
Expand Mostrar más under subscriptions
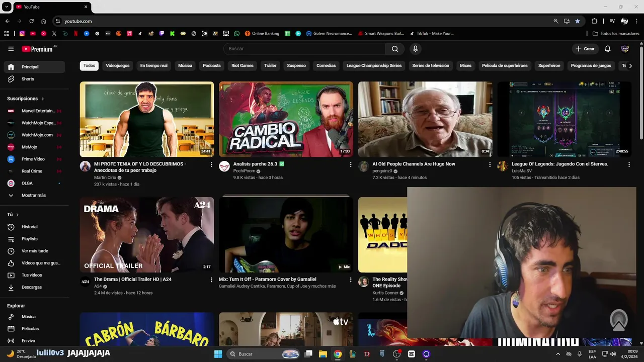click(34, 195)
